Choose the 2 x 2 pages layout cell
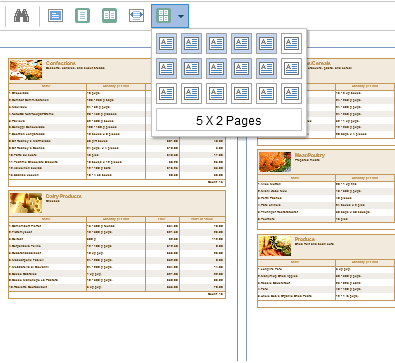This screenshot has height=363, width=395. (191, 68)
